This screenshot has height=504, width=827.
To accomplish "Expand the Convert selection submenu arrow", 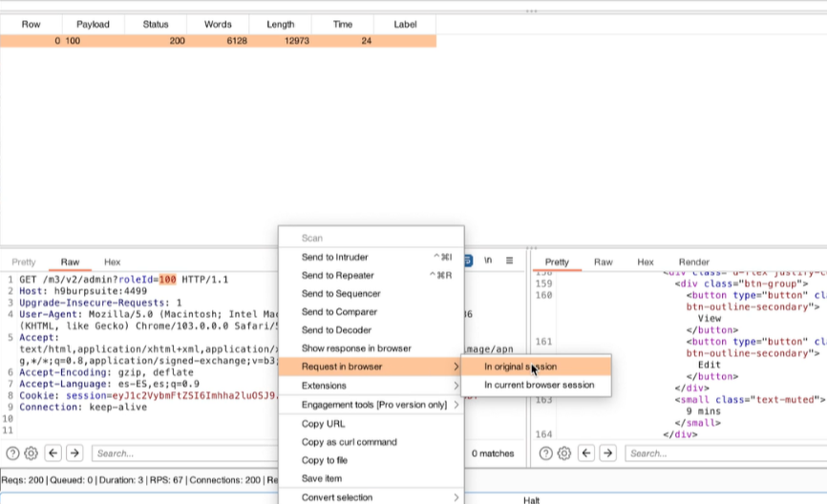I will (x=456, y=497).
